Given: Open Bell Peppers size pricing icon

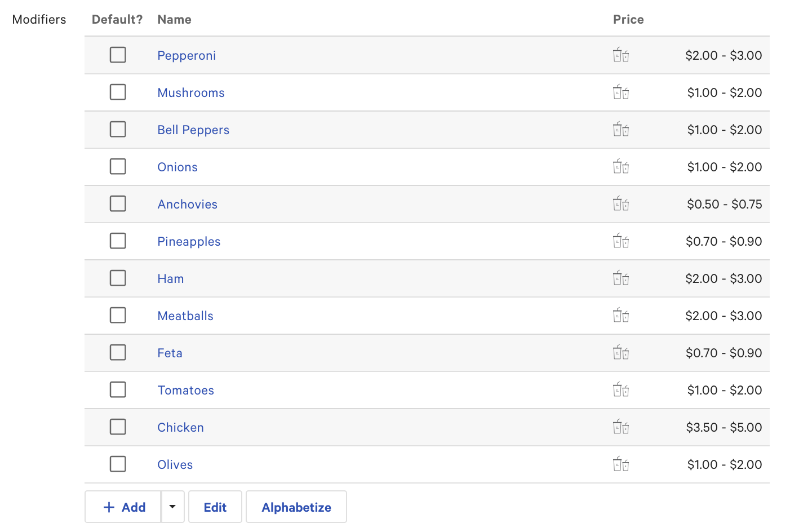Looking at the screenshot, I should pos(620,129).
